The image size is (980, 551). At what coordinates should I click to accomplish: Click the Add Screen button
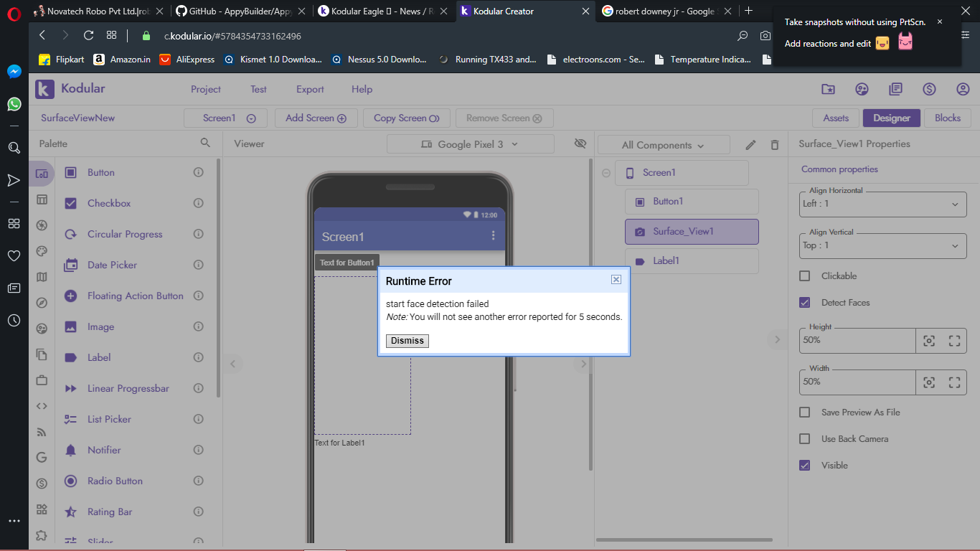click(x=316, y=118)
